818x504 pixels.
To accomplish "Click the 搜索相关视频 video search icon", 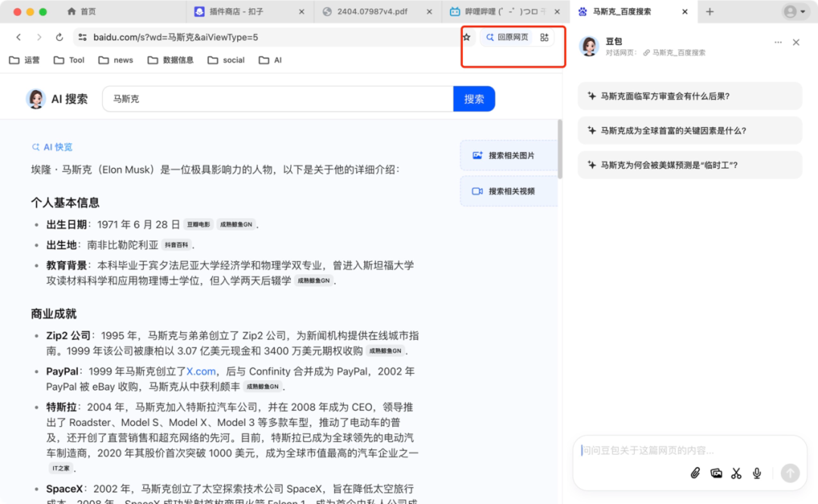I will (479, 191).
